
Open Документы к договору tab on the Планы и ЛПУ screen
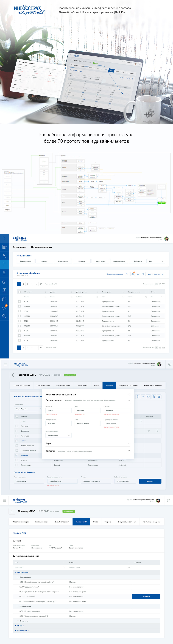pyautogui.click(x=127, y=522)
